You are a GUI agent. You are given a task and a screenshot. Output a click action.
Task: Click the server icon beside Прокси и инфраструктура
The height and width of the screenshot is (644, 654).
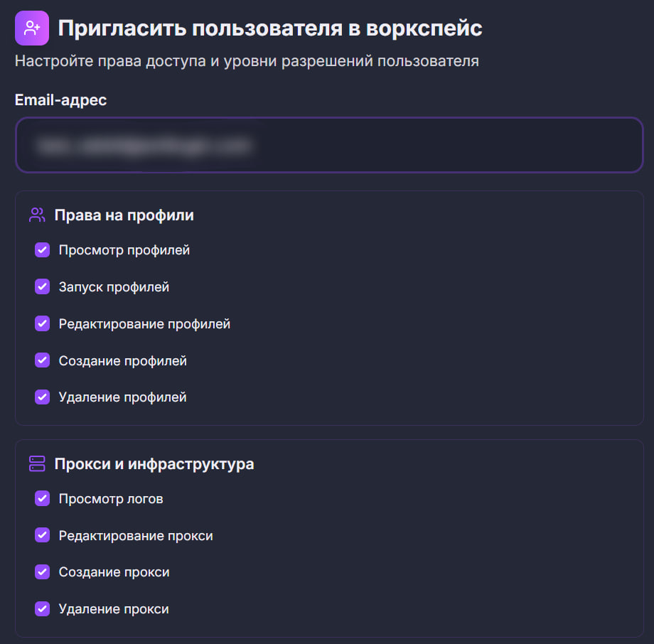pos(37,464)
